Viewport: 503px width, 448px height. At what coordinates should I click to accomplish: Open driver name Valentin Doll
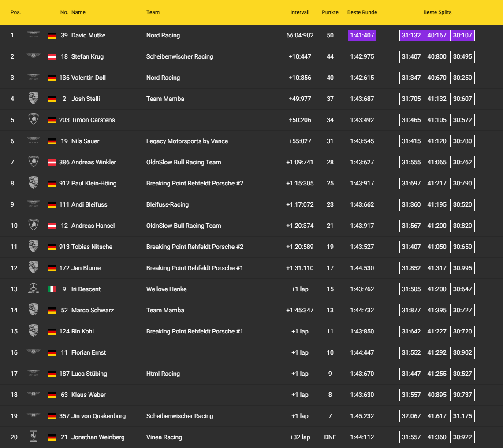point(89,78)
